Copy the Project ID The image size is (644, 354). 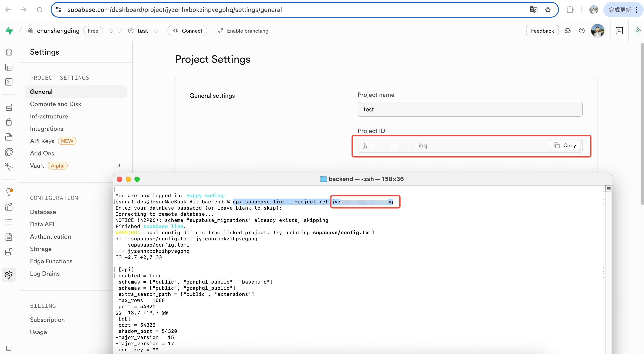(564, 145)
